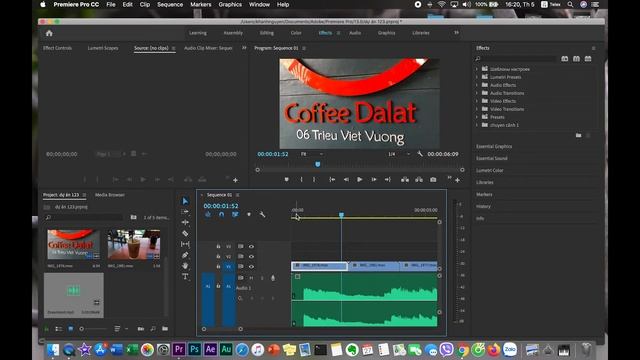Viewport: 640px width, 360px height.
Task: Select the Ripple Edit tool
Action: tap(185, 222)
